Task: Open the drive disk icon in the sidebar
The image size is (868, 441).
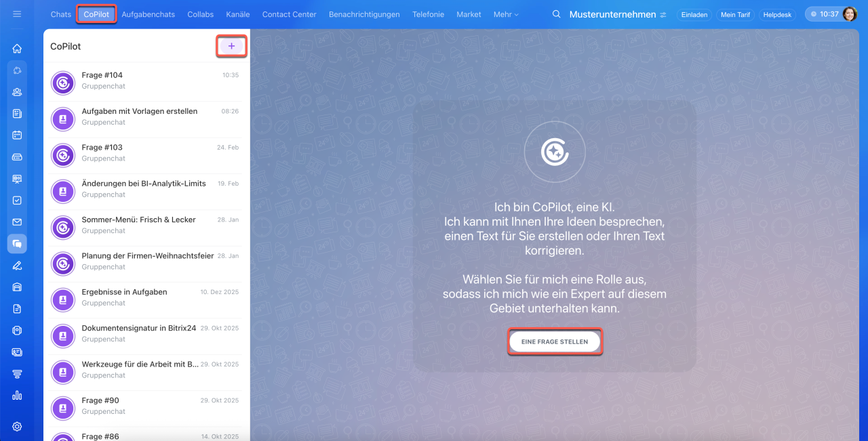Action: pos(17,157)
